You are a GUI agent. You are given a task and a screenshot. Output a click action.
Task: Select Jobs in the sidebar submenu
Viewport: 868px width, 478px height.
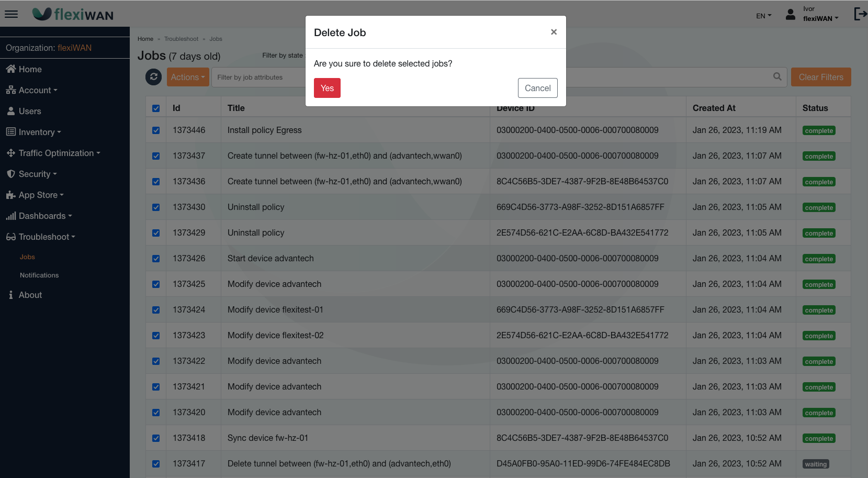[x=27, y=257]
